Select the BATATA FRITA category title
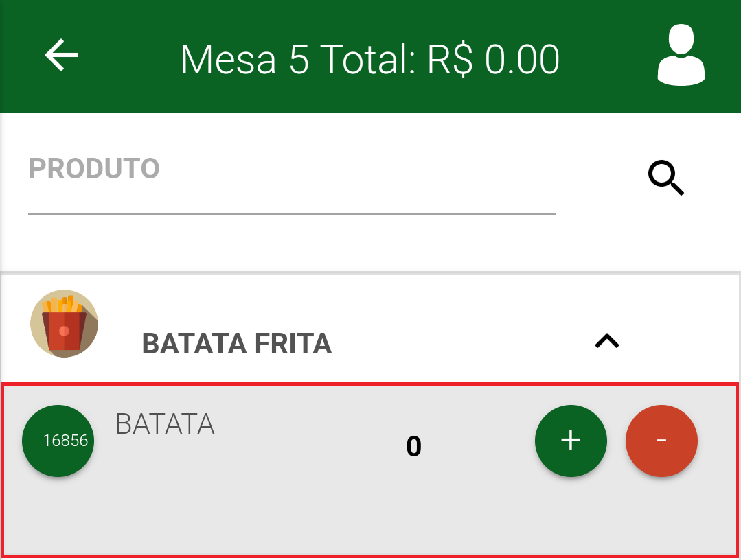Screen dimensions: 741x560 tap(237, 343)
